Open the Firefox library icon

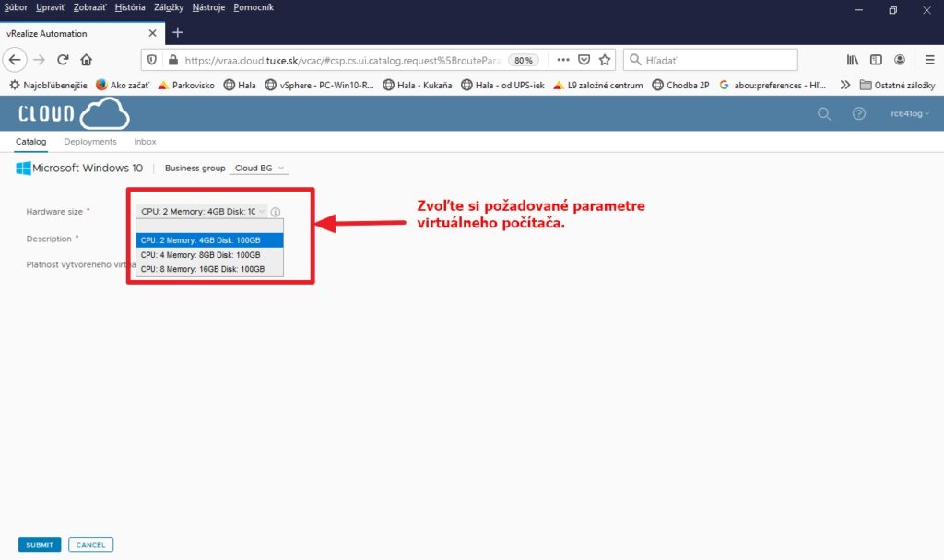pos(853,60)
